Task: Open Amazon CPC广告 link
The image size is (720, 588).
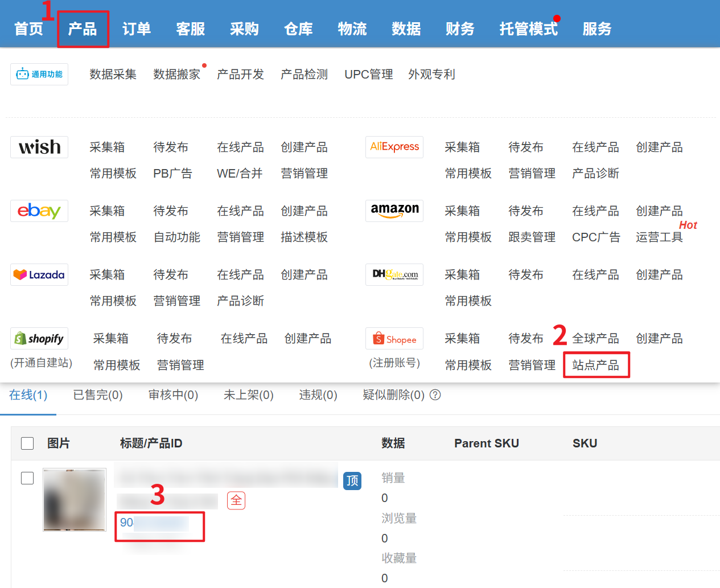Action: (x=596, y=237)
